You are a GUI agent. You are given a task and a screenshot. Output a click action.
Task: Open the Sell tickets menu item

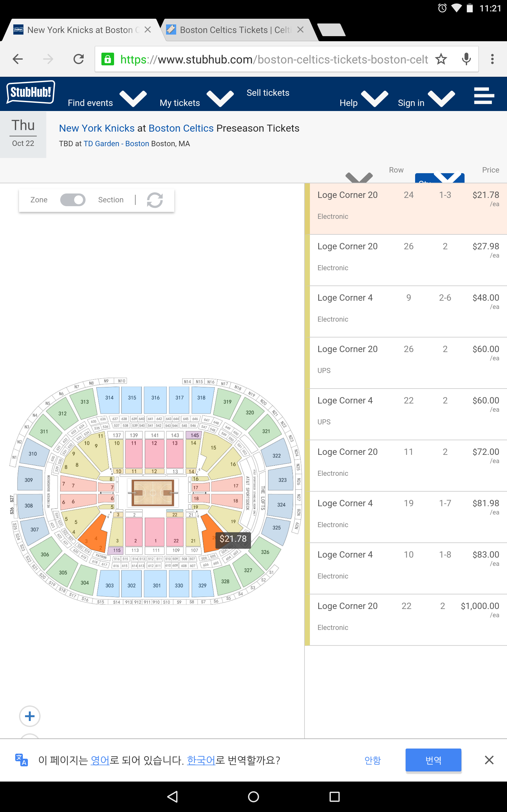(267, 93)
